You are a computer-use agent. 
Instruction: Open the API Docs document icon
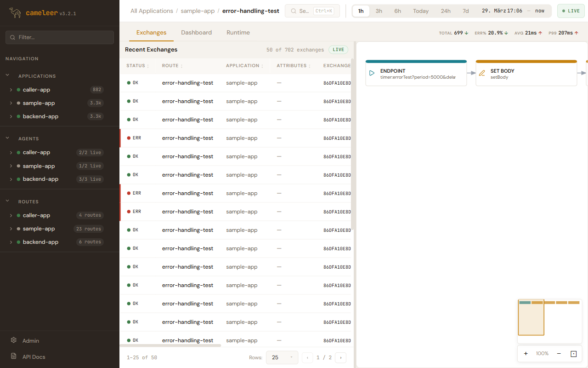14,356
